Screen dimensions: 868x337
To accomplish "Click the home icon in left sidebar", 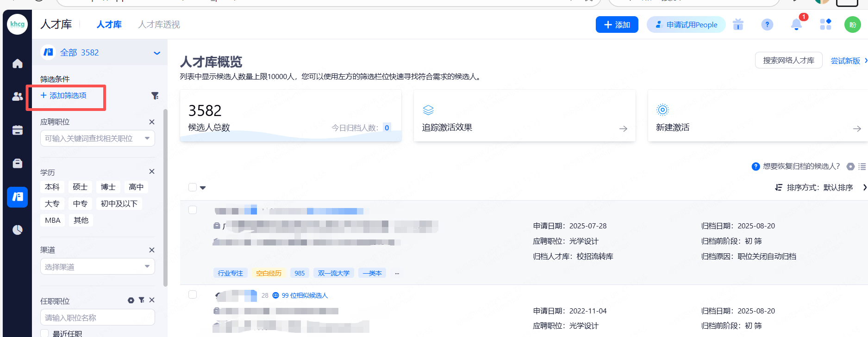I will (18, 63).
